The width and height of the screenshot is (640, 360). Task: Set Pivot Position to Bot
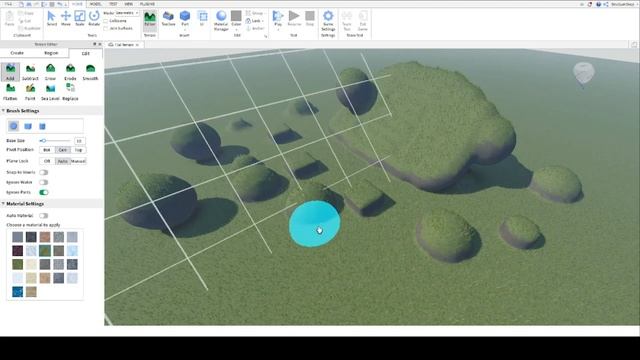click(x=47, y=150)
